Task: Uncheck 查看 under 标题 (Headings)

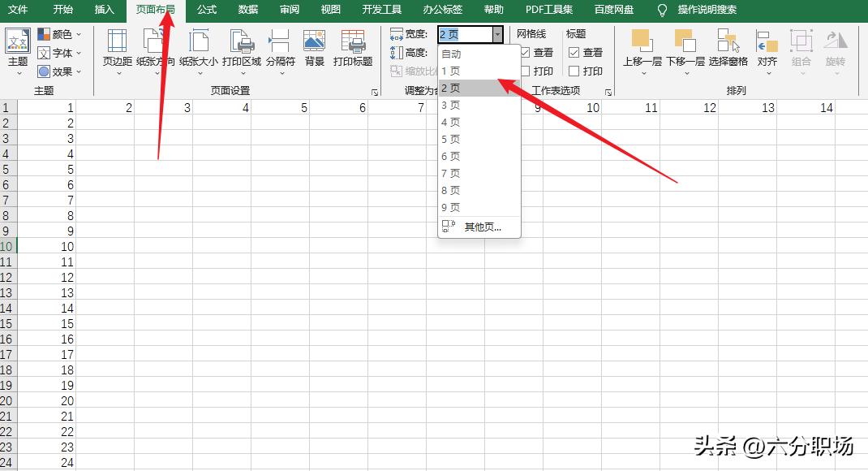Action: click(574, 52)
